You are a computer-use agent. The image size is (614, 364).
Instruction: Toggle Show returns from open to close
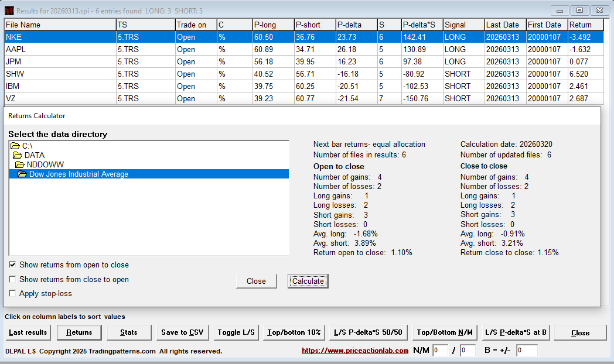[x=12, y=265]
